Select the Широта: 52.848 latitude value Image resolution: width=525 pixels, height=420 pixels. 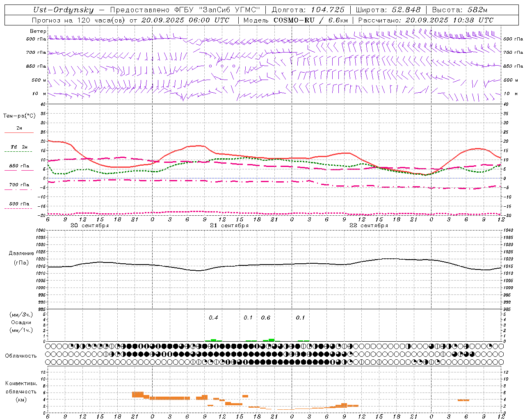[388, 10]
